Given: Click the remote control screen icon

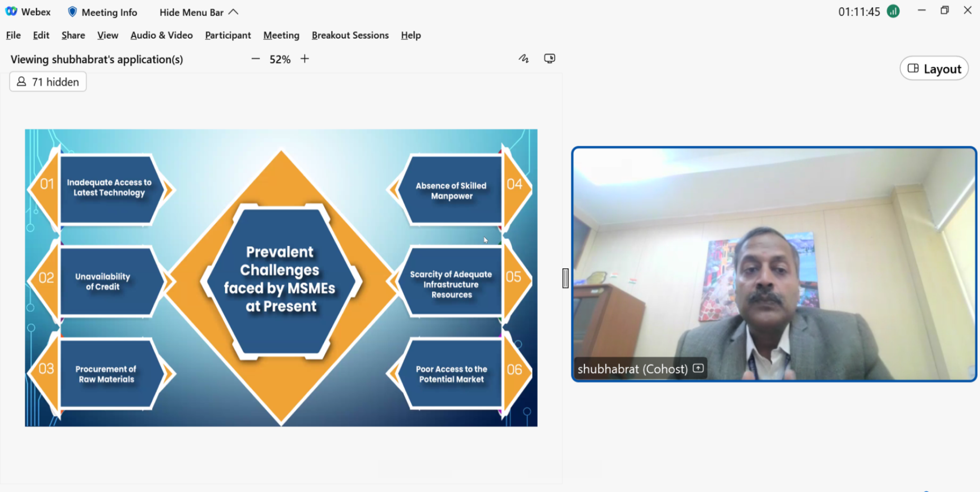Looking at the screenshot, I should pos(550,59).
